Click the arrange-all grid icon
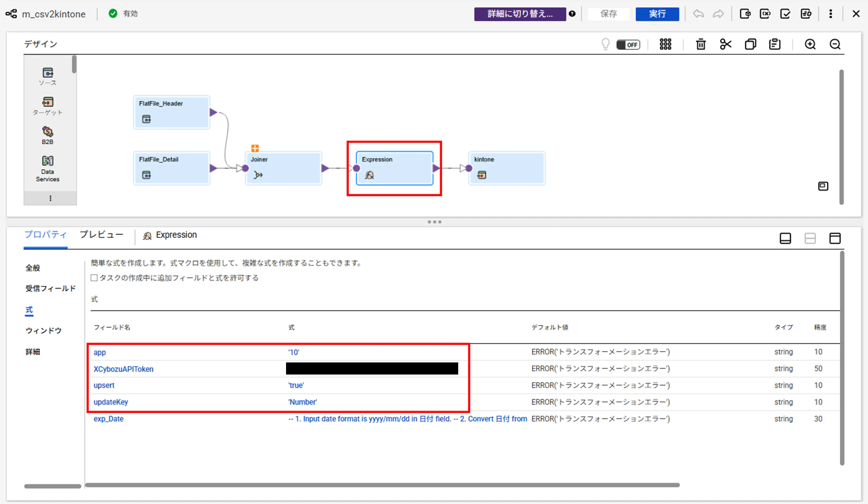 click(x=665, y=44)
